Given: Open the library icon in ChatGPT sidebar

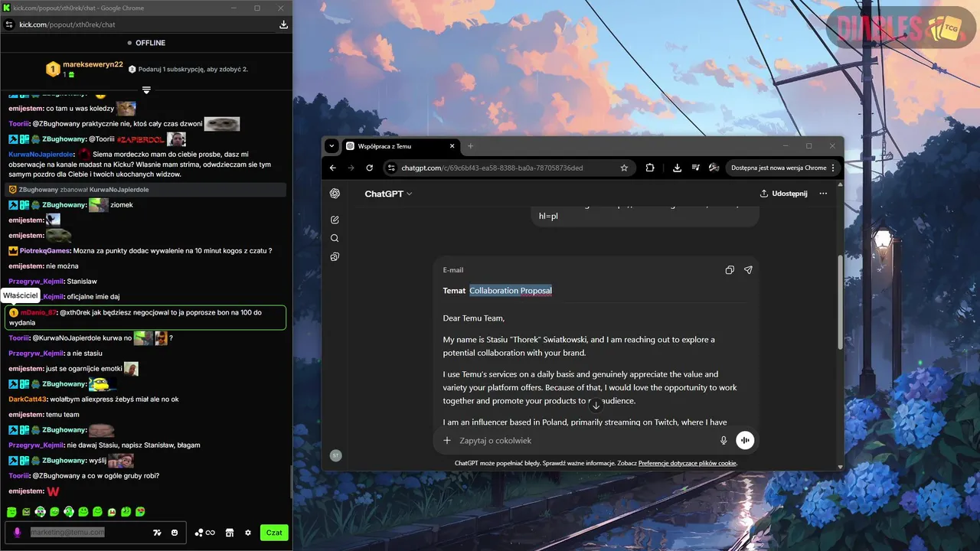Looking at the screenshot, I should click(x=335, y=257).
